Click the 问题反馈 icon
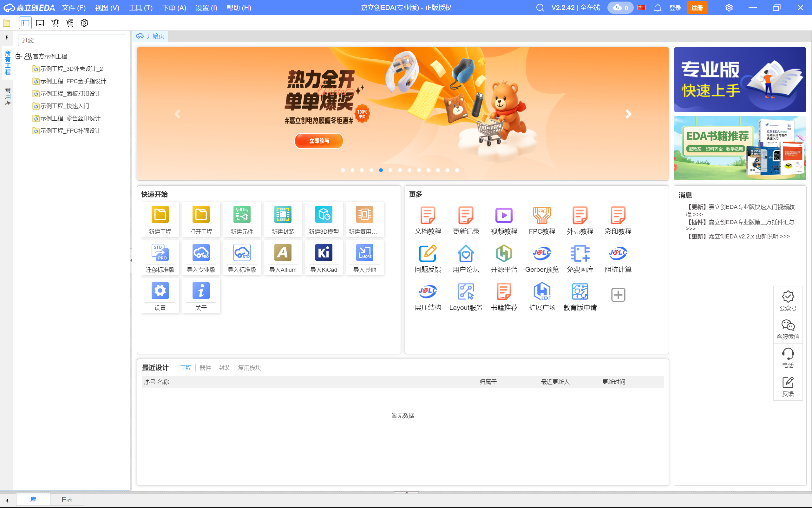The height and width of the screenshot is (508, 812). point(428,253)
